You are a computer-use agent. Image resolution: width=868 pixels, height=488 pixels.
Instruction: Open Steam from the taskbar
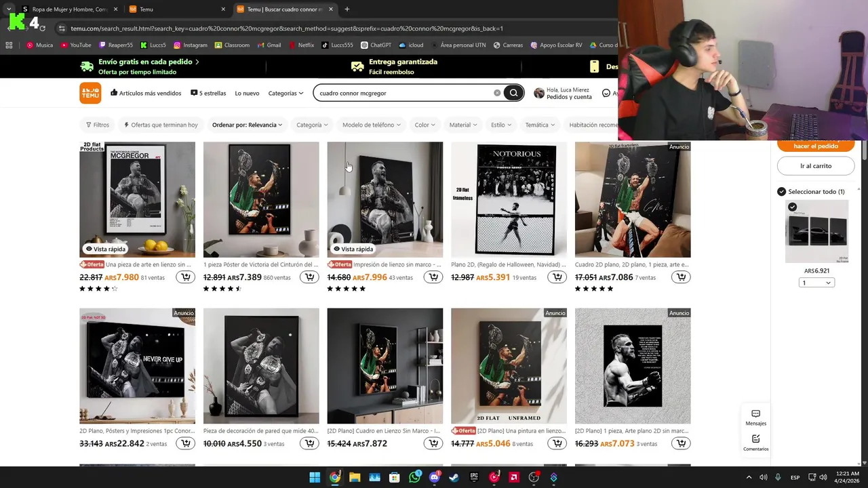pos(454,477)
